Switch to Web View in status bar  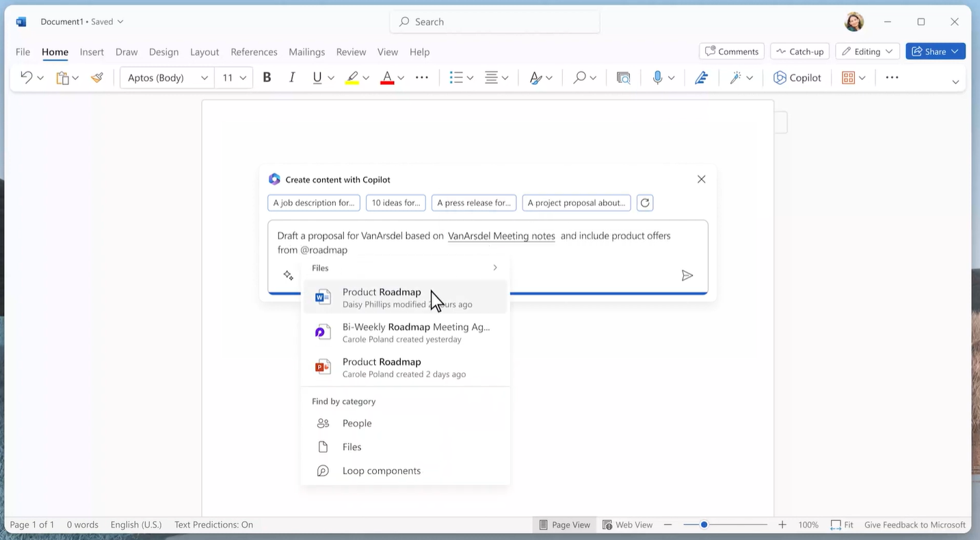[627, 525]
